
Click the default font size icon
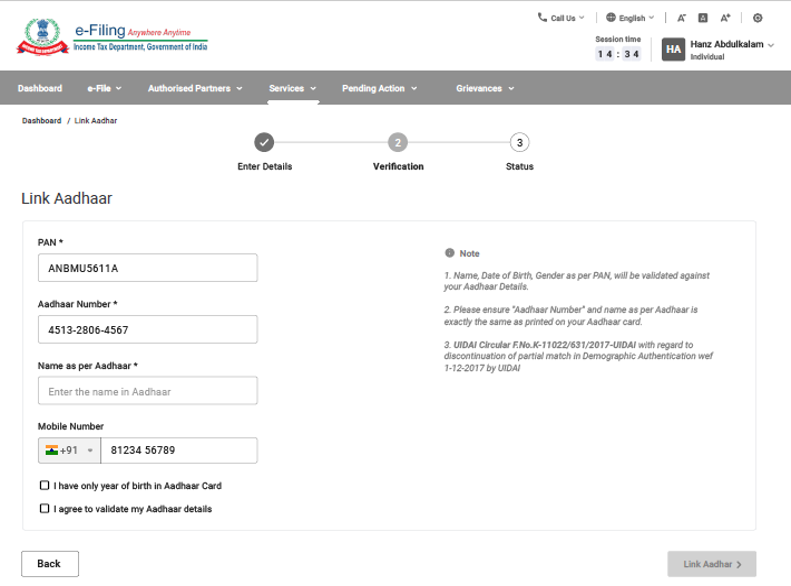(703, 18)
